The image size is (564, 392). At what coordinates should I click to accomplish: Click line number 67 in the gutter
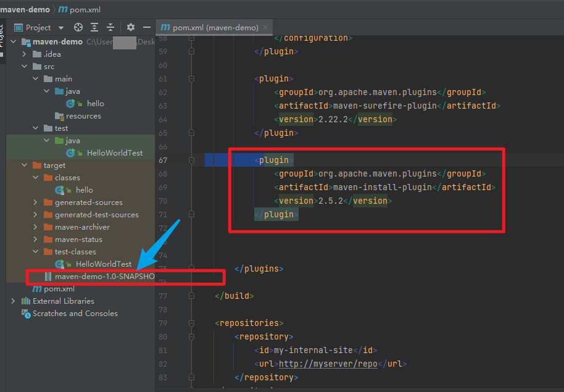(x=163, y=160)
